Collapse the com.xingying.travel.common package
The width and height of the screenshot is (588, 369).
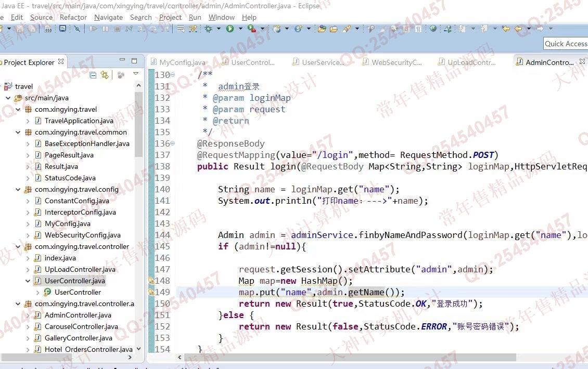(x=18, y=132)
